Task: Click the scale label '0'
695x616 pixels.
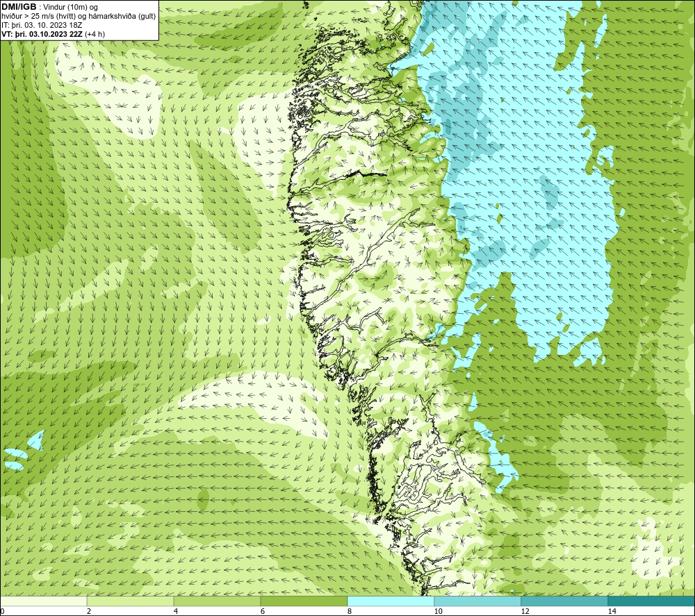Action: pos(2,612)
